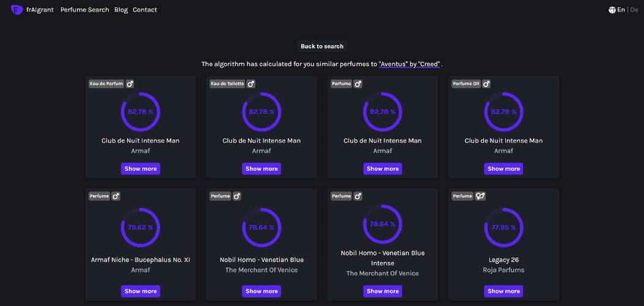
Task: Click male icon on Bucephalus No. XI card
Action: (x=116, y=196)
